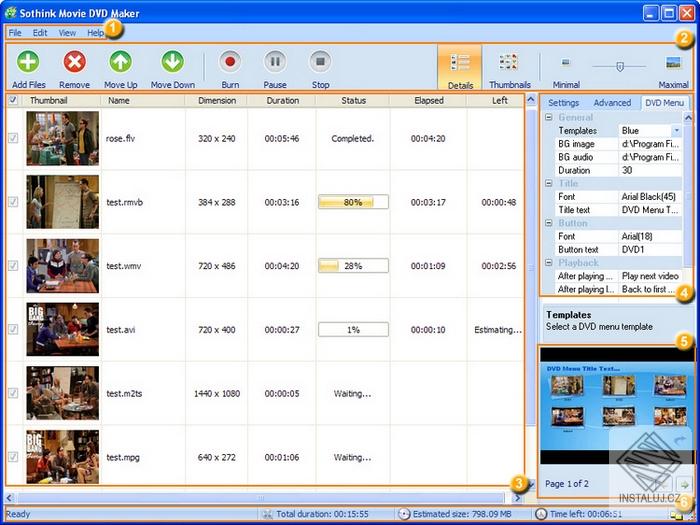Start burning with the Burn icon
Screen dimensions: 700x525
coord(230,62)
